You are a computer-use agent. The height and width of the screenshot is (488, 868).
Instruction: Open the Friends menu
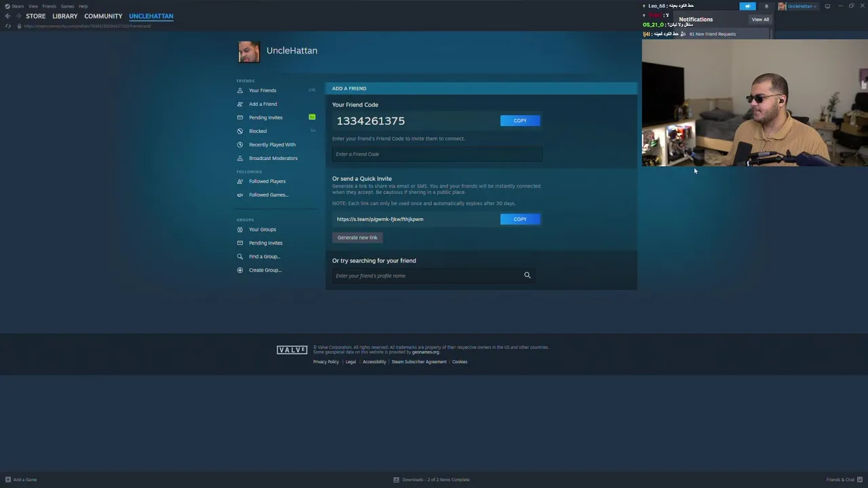pos(50,6)
